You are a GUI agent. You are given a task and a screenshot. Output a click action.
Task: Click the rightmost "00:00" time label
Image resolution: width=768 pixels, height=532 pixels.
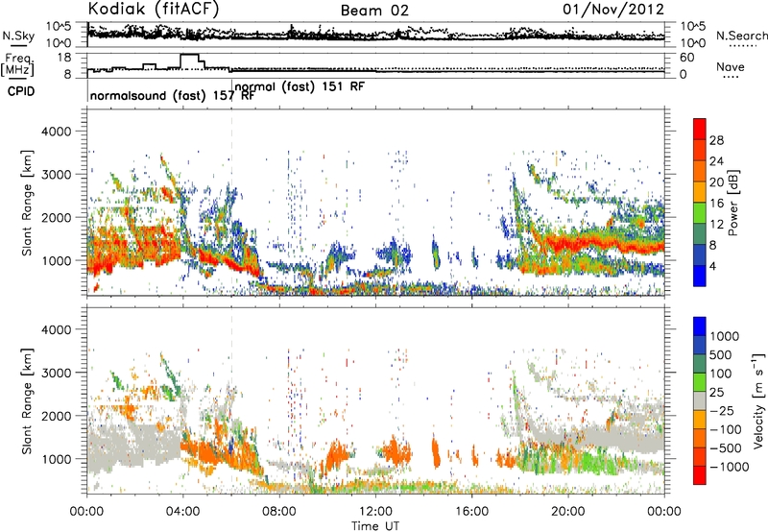[663, 512]
